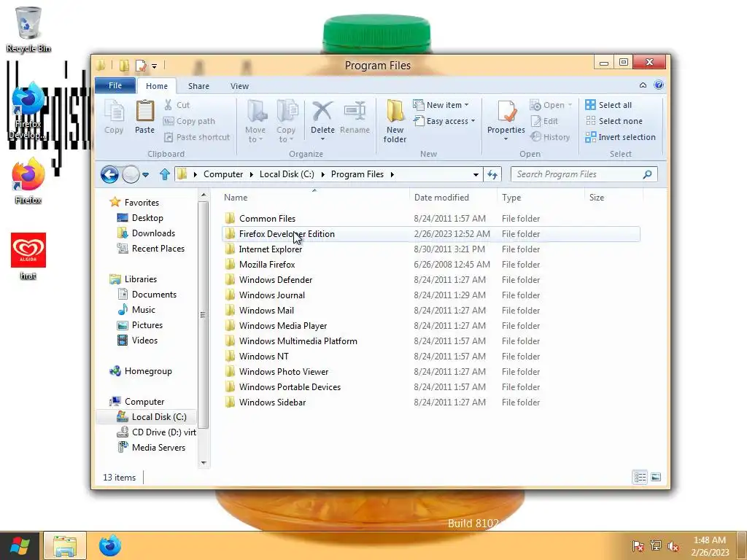Click Firefox Developer Edition taskbar icon

click(110, 545)
